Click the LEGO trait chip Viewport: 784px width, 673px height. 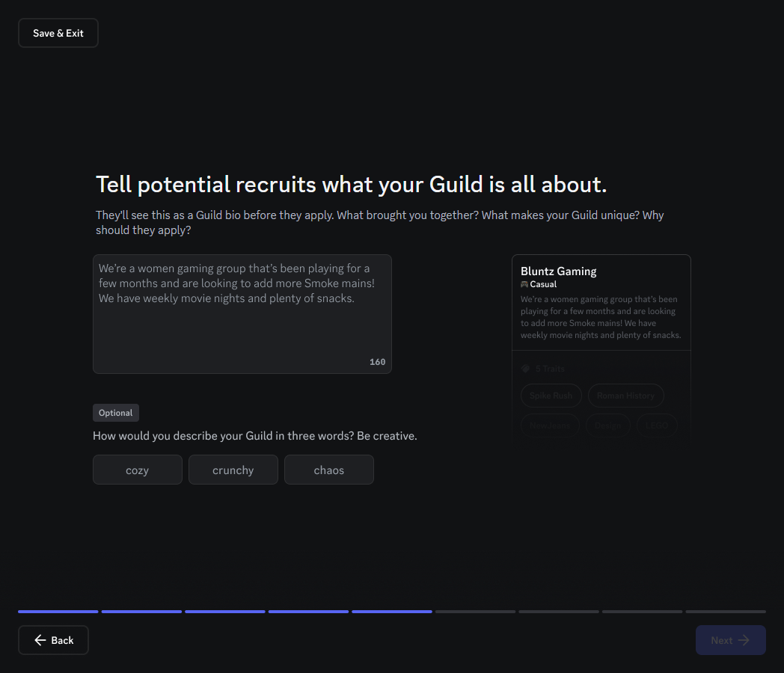(x=657, y=425)
